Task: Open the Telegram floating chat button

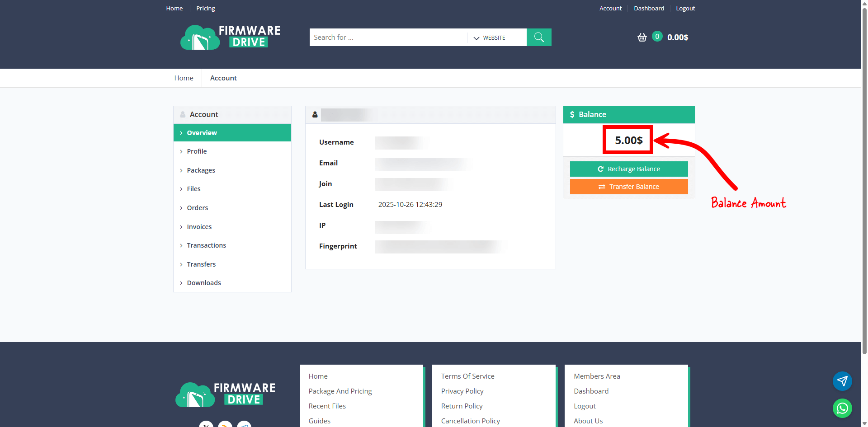Action: [842, 381]
